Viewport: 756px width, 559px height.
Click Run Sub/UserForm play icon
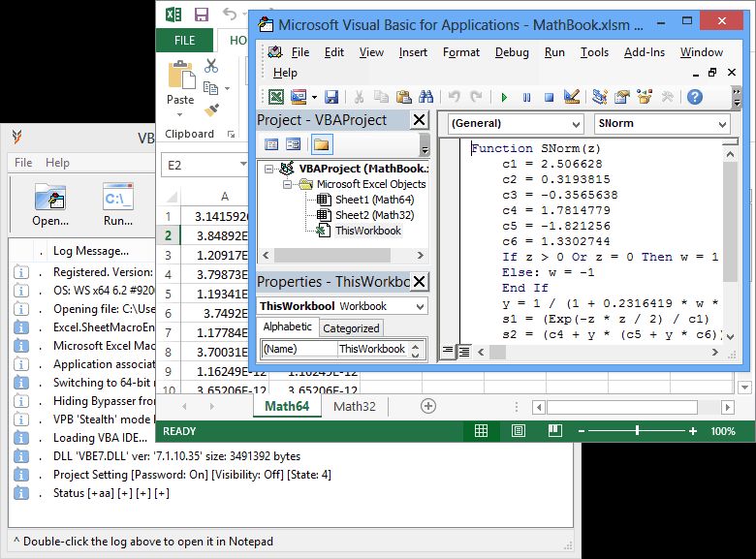pyautogui.click(x=503, y=97)
